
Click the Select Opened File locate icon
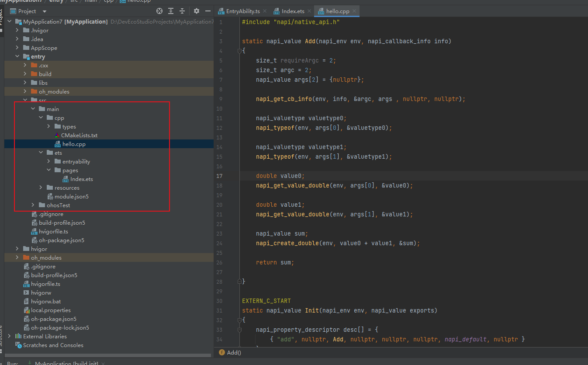point(159,11)
